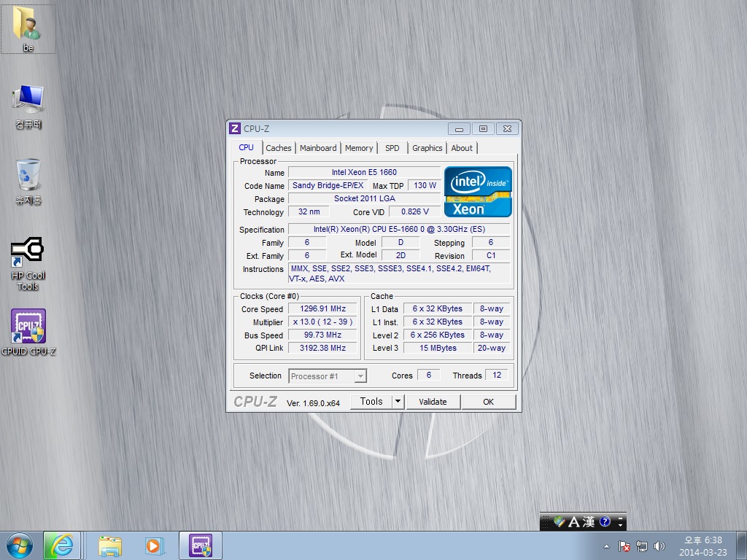This screenshot has width=747, height=560.
Task: Select the CPU-Z taskbar button
Action: coord(201,545)
